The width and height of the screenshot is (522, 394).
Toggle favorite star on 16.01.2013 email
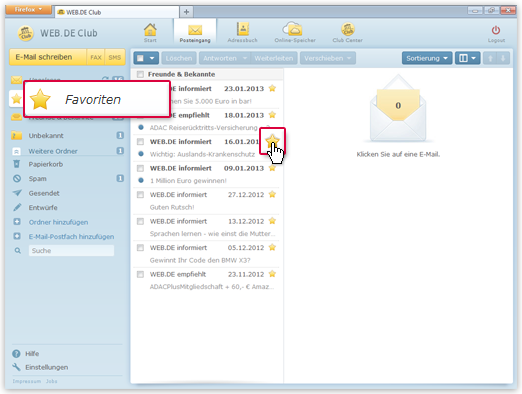[272, 140]
